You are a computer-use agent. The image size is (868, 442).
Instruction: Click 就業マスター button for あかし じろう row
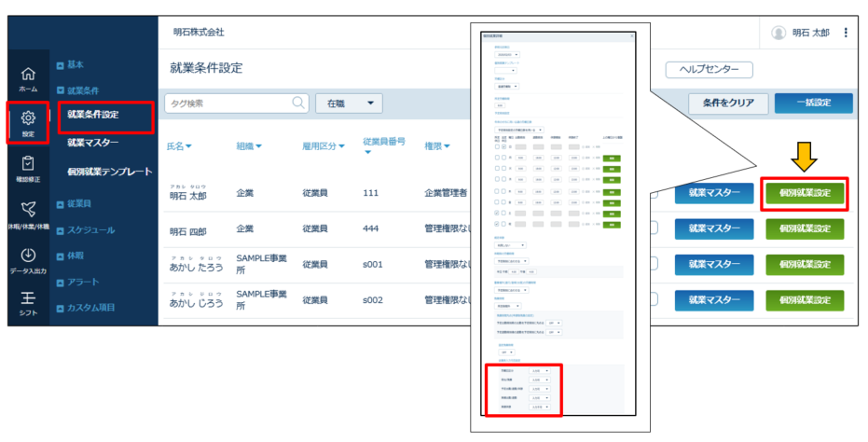pyautogui.click(x=714, y=300)
